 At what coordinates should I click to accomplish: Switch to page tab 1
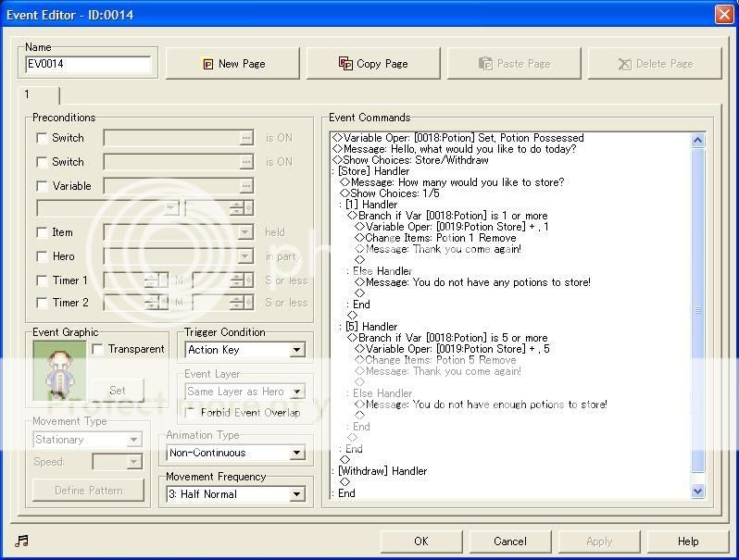point(37,94)
